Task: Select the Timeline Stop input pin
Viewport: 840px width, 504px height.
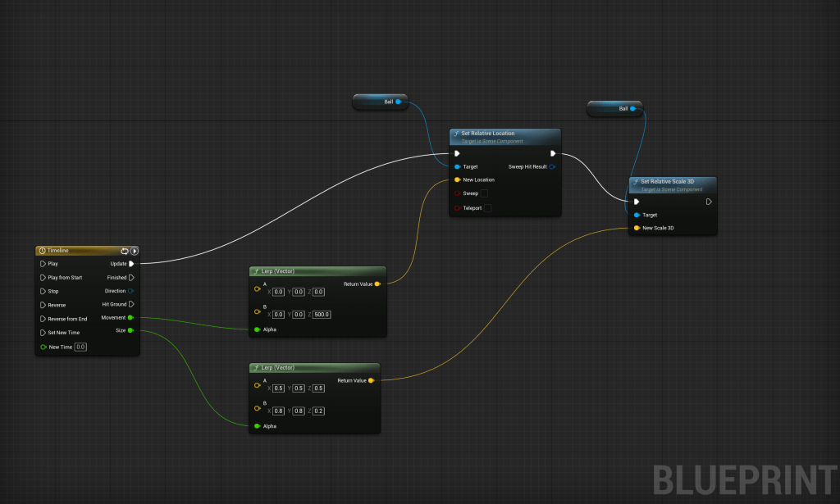Action: point(43,291)
